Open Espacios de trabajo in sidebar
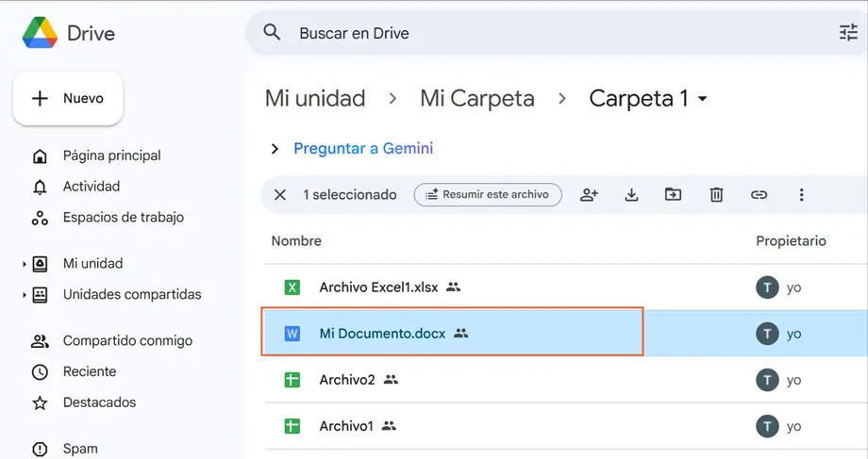Screen dimensions: 868x459 click(124, 218)
